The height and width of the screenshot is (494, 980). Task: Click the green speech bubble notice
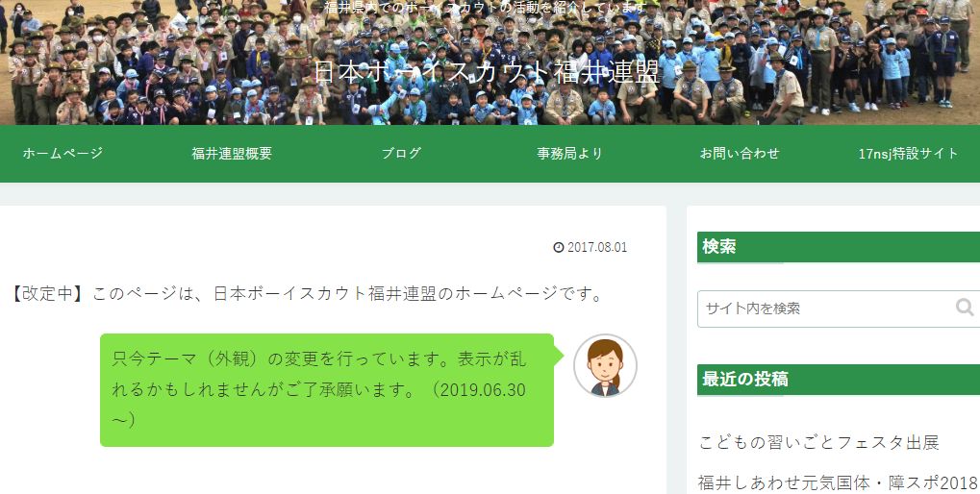point(327,390)
